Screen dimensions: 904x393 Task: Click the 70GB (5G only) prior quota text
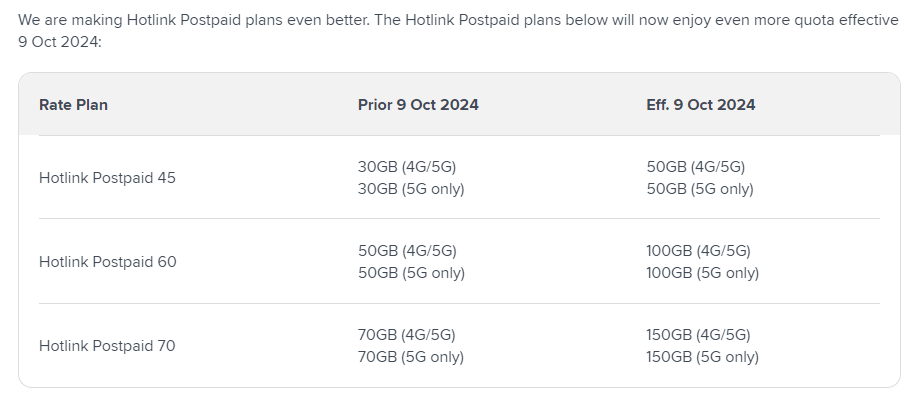click(x=410, y=357)
